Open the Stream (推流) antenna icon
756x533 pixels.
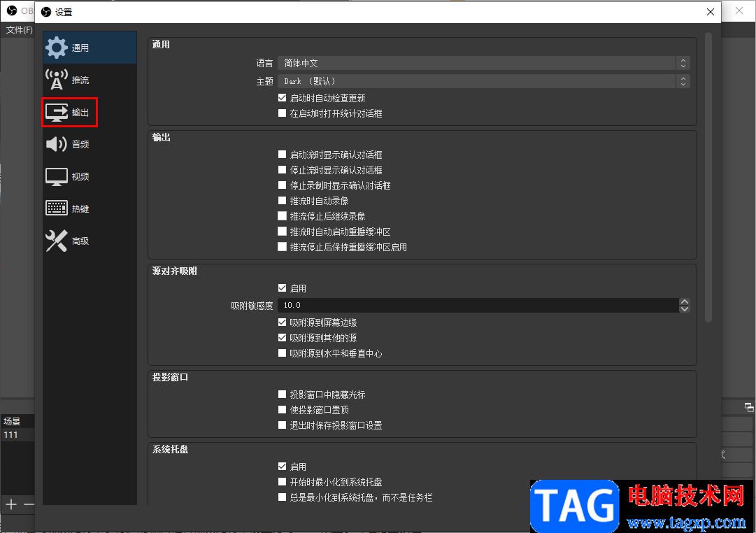point(57,80)
